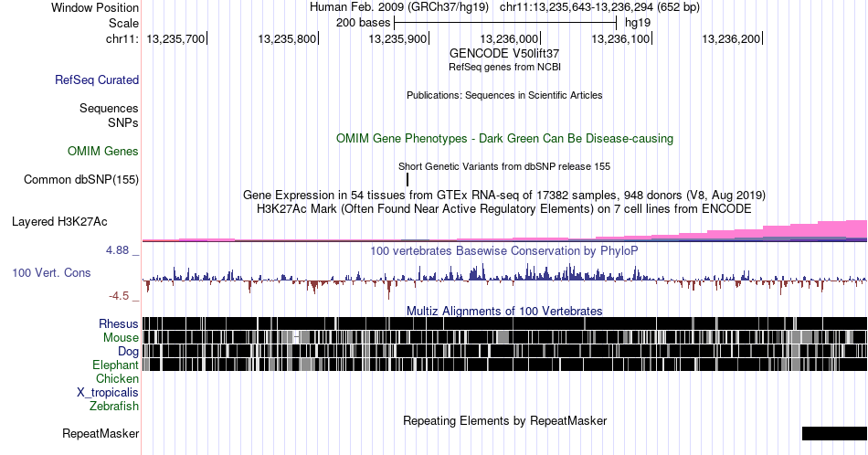This screenshot has width=868, height=455.
Task: Click the Mouse alignment row label
Action: pyautogui.click(x=121, y=338)
